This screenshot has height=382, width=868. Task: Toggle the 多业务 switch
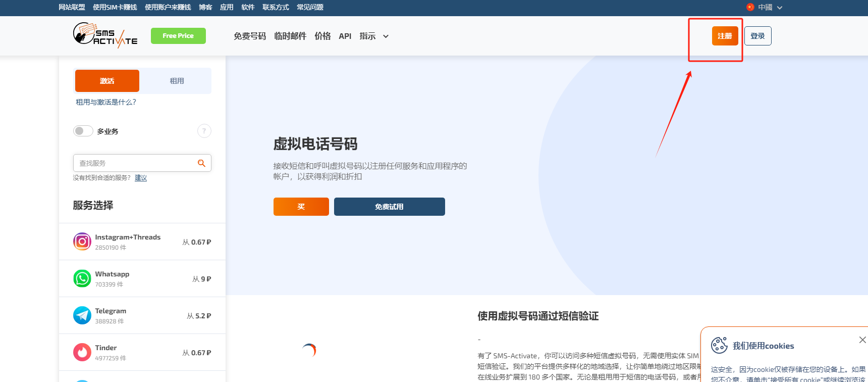(x=83, y=131)
